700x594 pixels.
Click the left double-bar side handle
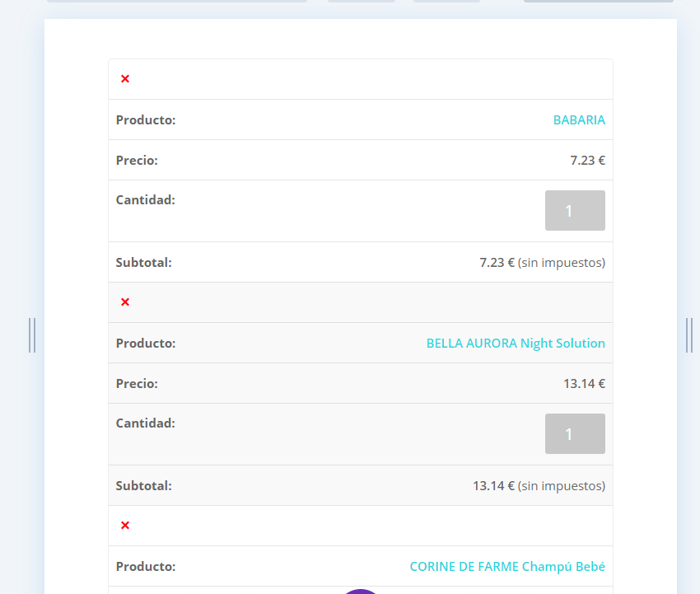click(32, 335)
